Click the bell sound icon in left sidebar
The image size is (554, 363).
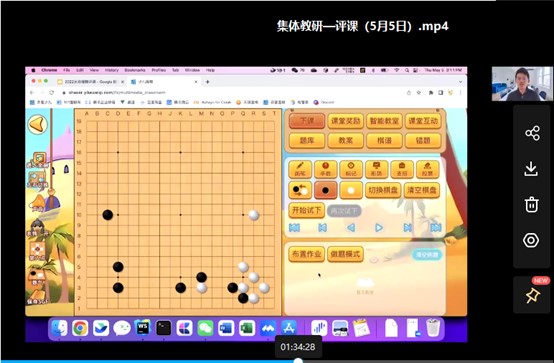click(38, 203)
